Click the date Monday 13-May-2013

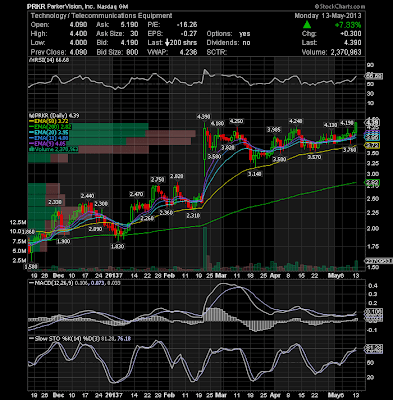[x=328, y=16]
